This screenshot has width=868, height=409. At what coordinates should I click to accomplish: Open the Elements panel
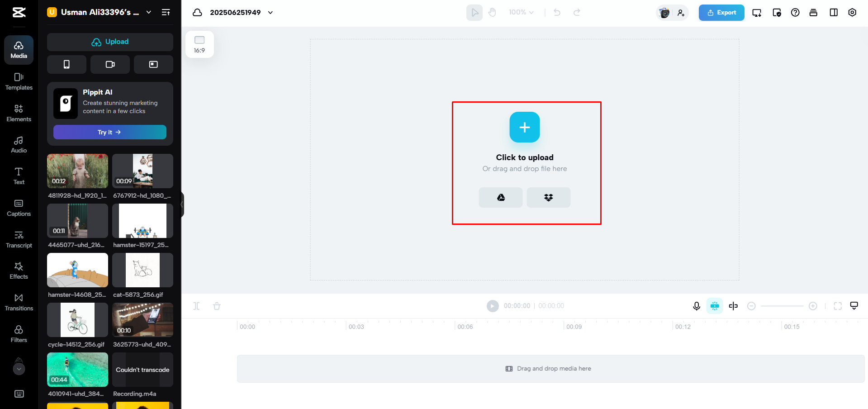point(19,114)
